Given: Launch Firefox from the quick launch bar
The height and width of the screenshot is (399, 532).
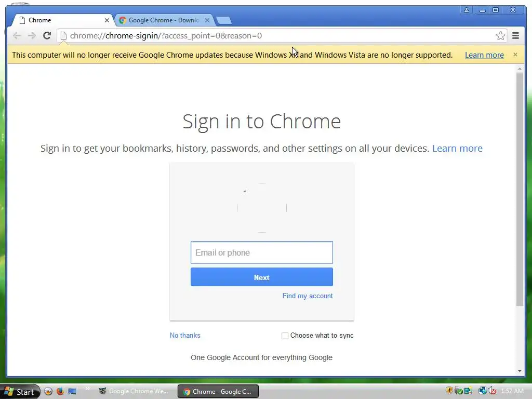Looking at the screenshot, I should coord(60,391).
